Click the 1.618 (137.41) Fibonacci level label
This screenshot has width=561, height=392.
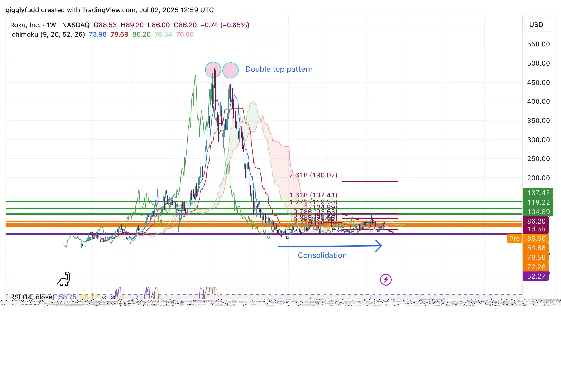pos(313,195)
